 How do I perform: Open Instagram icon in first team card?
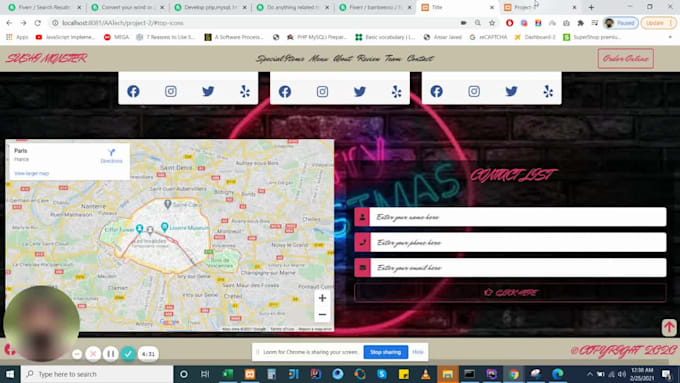[171, 91]
